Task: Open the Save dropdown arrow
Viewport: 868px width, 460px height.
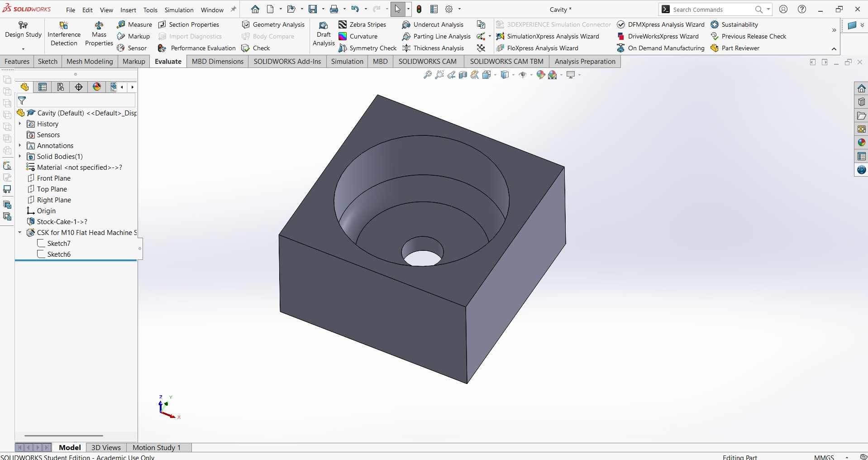Action: tap(323, 9)
